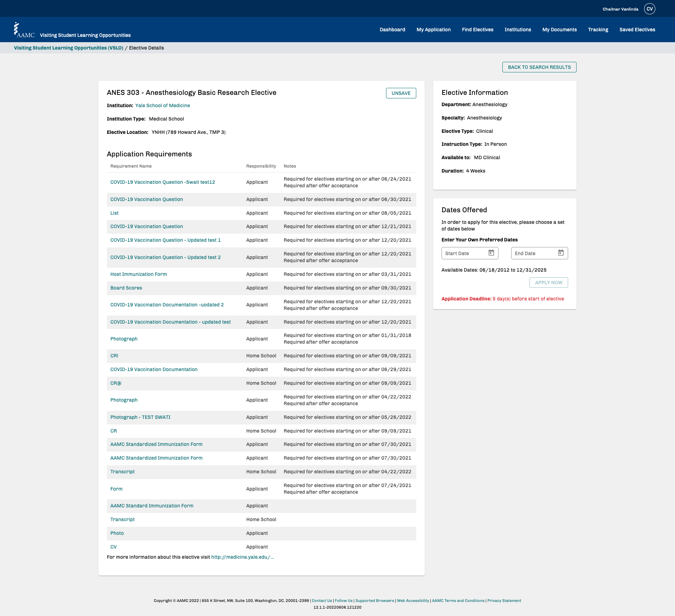Viewport: 675px width, 616px height.
Task: Open AAMC Terms and Conditions footer link
Action: pyautogui.click(x=458, y=601)
